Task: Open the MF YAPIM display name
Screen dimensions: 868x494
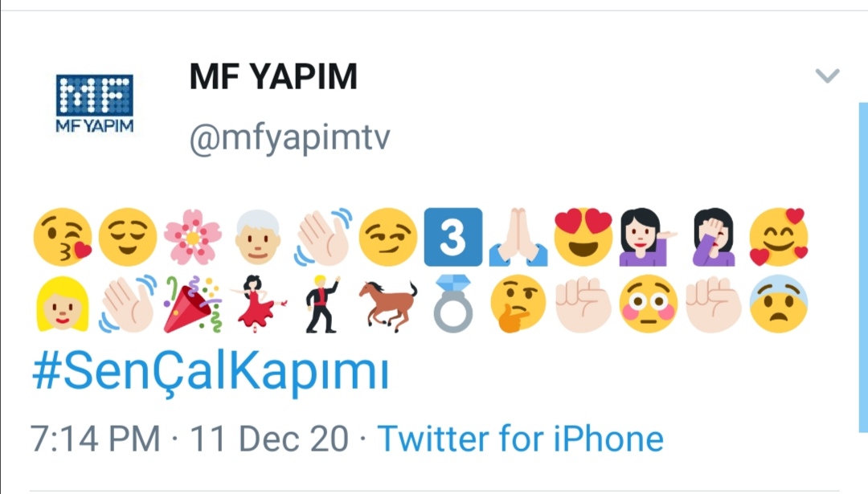Action: [273, 76]
